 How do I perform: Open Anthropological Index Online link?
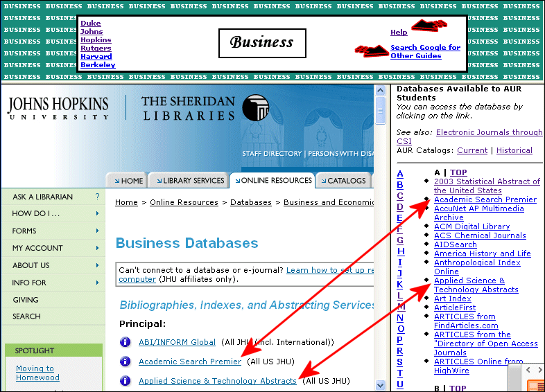(x=477, y=267)
